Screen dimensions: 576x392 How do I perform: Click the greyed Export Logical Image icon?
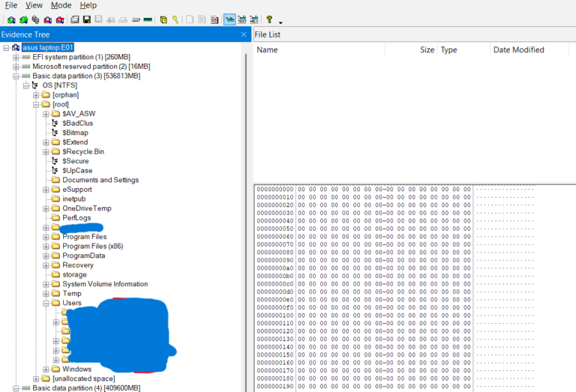[x=98, y=19]
